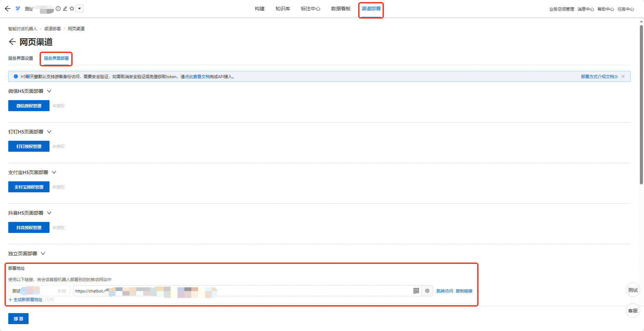Click the chatbot robot logo icon

tap(18, 9)
